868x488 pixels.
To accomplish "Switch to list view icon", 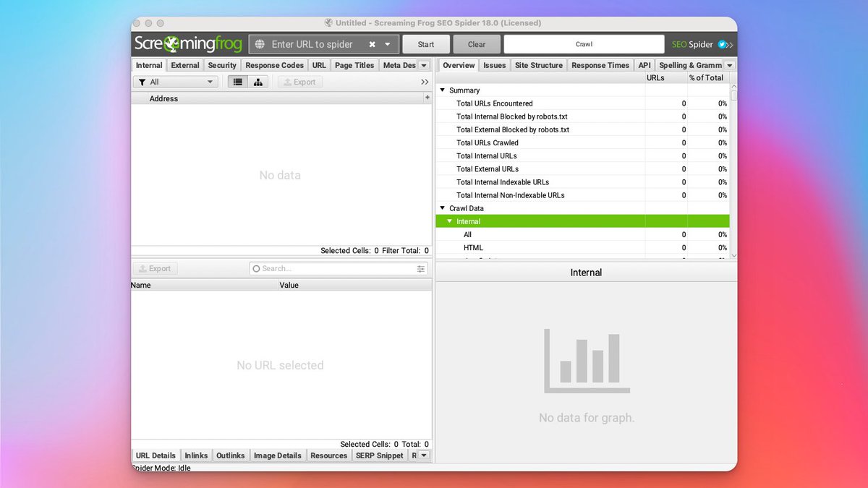I will [237, 82].
